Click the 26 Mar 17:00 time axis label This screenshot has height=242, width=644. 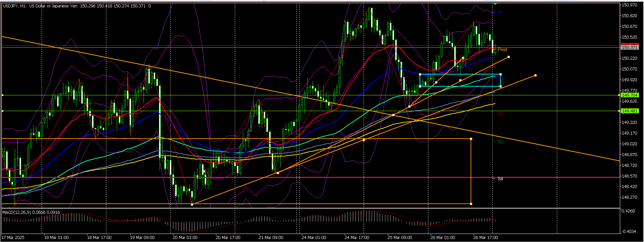485,238
